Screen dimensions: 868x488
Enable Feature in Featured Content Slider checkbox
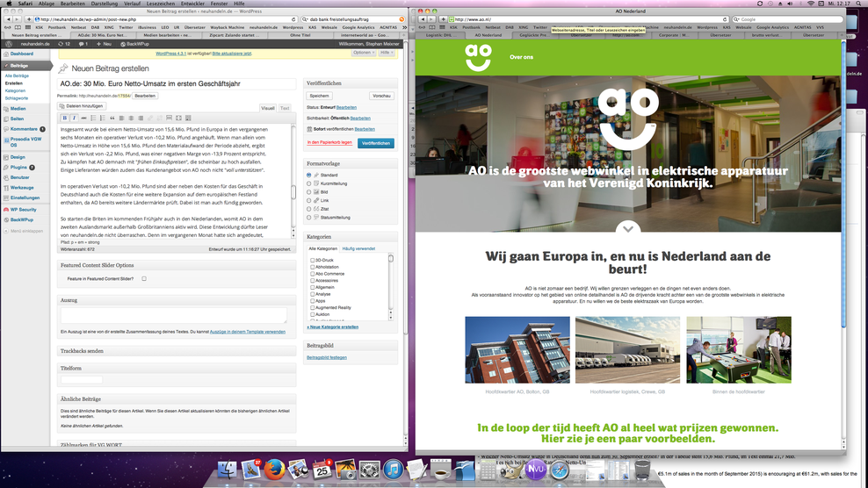tap(144, 279)
